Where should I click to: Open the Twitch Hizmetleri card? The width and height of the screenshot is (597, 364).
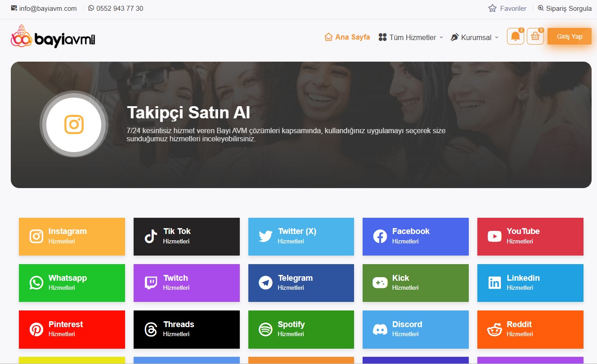[x=186, y=283]
